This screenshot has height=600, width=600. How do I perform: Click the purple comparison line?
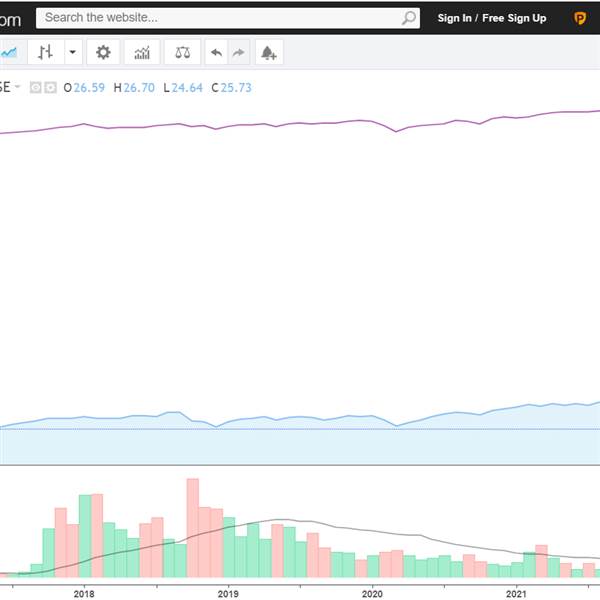point(298,123)
